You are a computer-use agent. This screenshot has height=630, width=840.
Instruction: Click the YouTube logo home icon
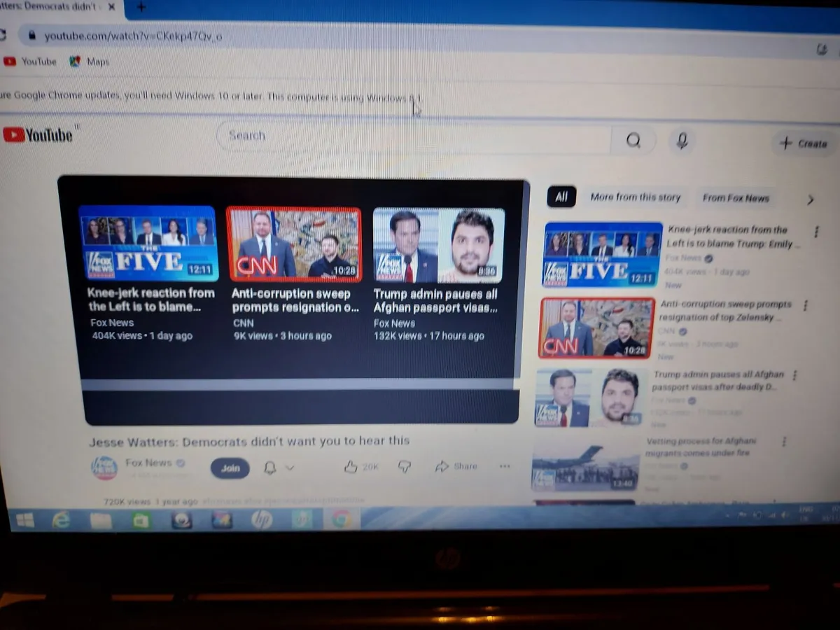pyautogui.click(x=38, y=134)
